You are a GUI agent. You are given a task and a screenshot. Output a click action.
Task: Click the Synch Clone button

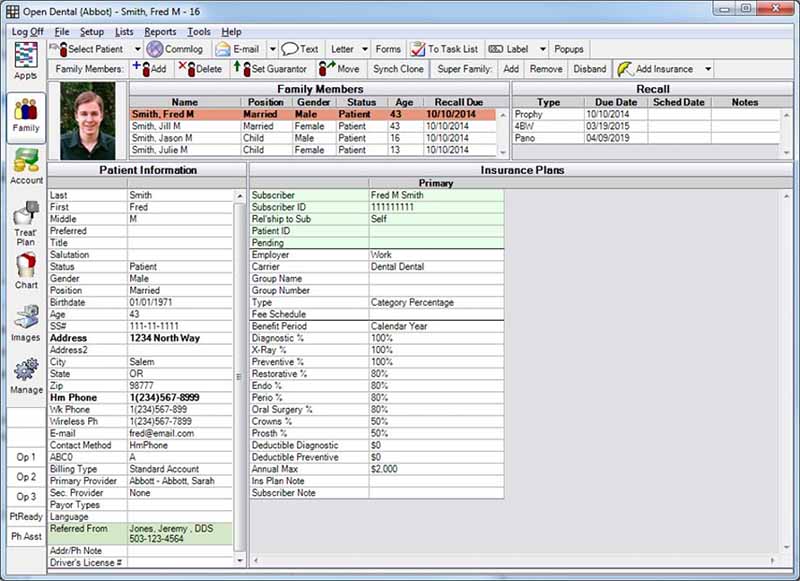pos(398,69)
